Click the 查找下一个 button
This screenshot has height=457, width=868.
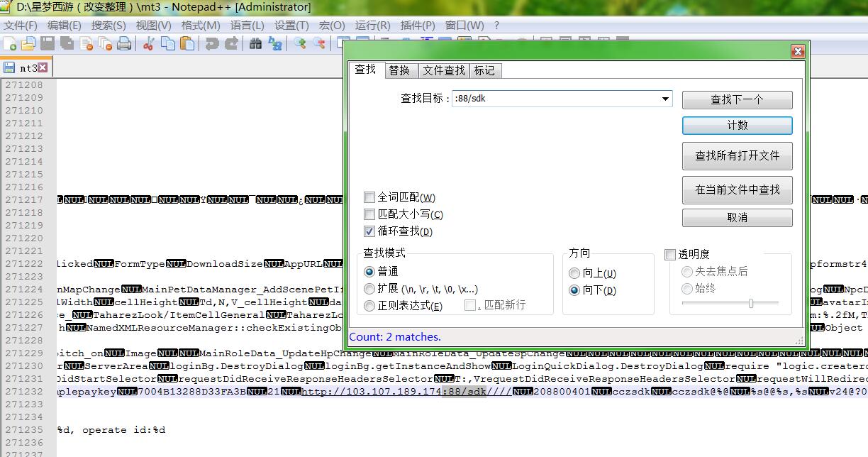[737, 99]
